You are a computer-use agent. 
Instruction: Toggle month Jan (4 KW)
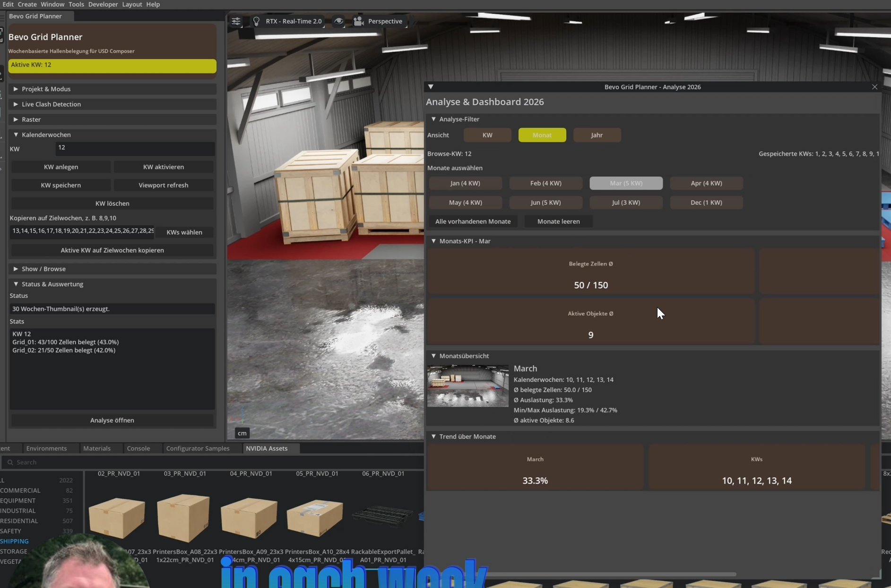coord(465,183)
